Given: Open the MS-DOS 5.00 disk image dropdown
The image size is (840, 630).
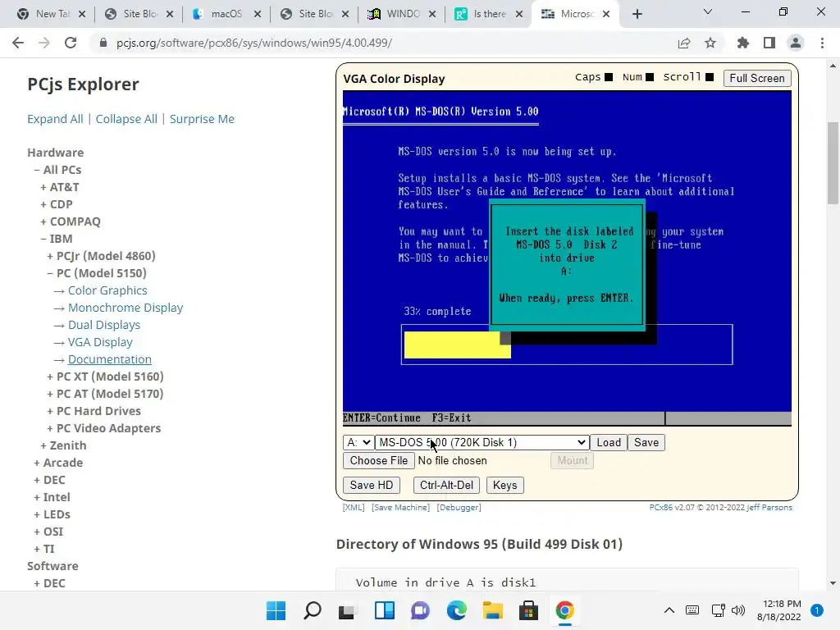Looking at the screenshot, I should tap(482, 442).
